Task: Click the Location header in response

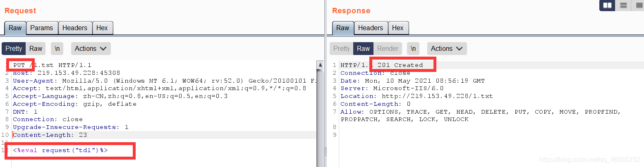Action: pyautogui.click(x=417, y=96)
